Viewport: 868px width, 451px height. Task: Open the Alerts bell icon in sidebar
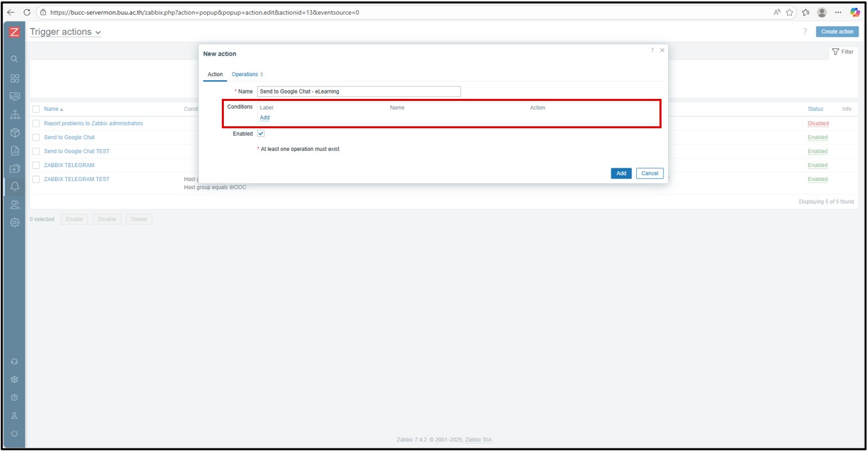coord(15,186)
